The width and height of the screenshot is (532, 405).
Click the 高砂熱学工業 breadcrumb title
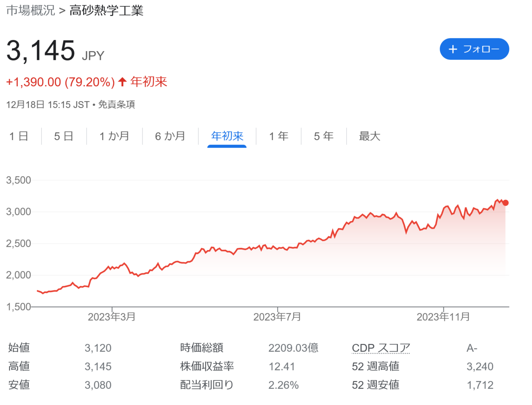[x=106, y=11]
